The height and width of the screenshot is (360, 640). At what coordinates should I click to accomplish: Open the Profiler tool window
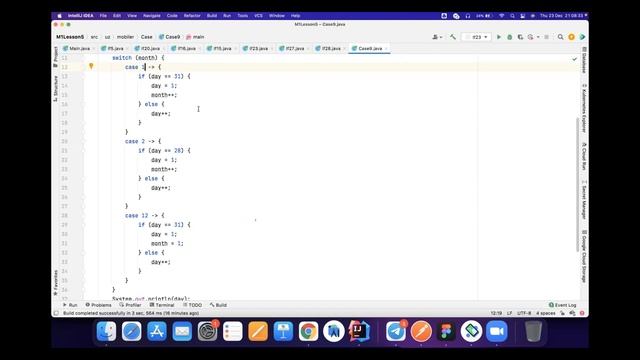(130, 305)
